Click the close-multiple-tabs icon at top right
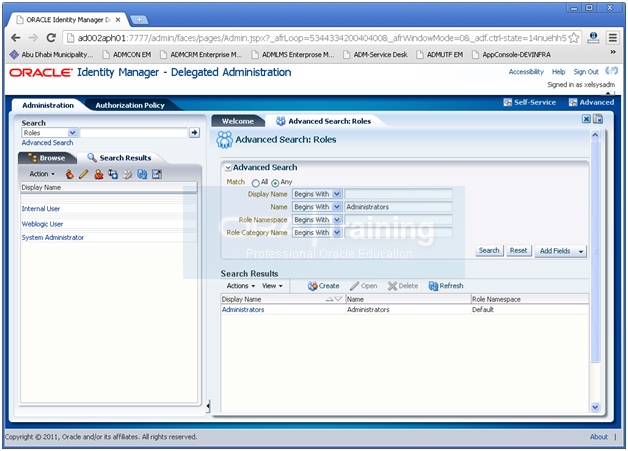628x451 pixels. 598,119
